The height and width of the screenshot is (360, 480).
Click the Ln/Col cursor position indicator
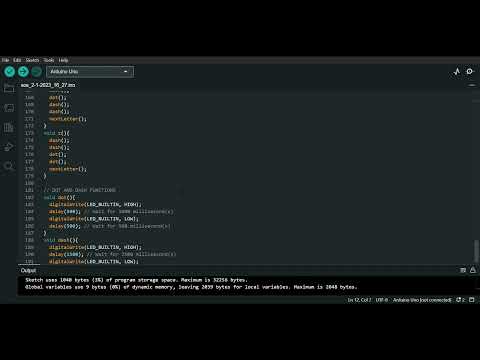click(x=359, y=300)
